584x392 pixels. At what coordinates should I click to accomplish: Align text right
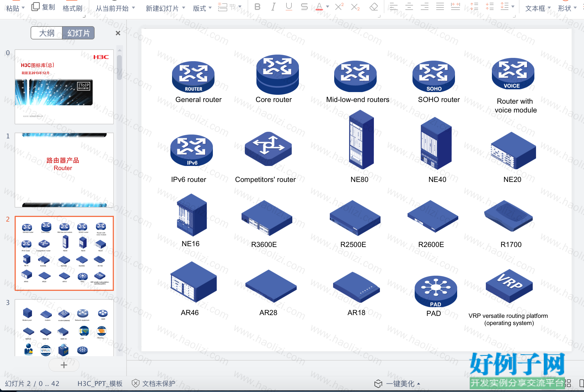[x=424, y=7]
